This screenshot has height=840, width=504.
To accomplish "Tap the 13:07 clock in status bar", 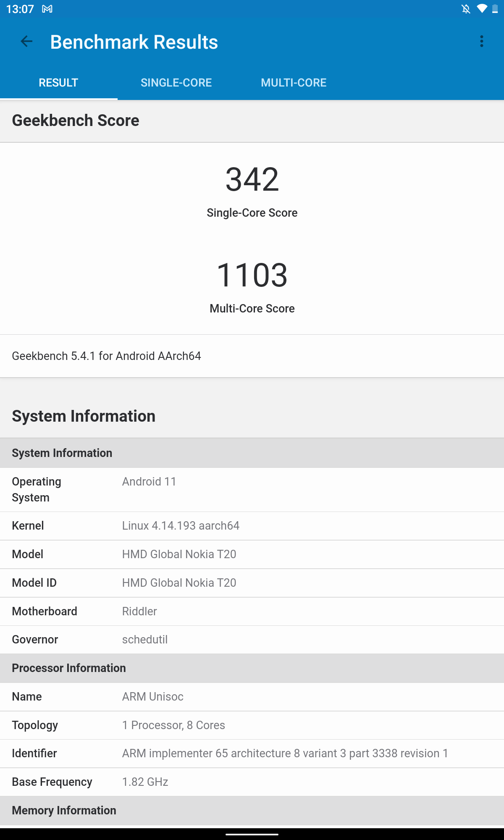I will [20, 9].
